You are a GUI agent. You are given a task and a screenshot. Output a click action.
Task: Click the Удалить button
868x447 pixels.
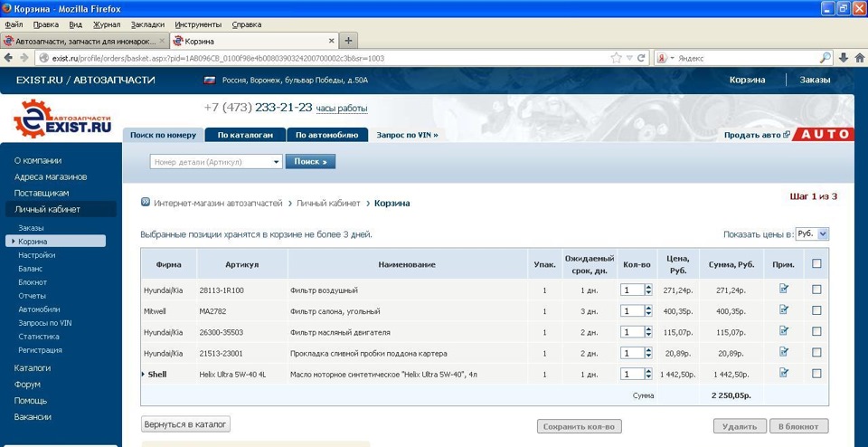pyautogui.click(x=740, y=426)
